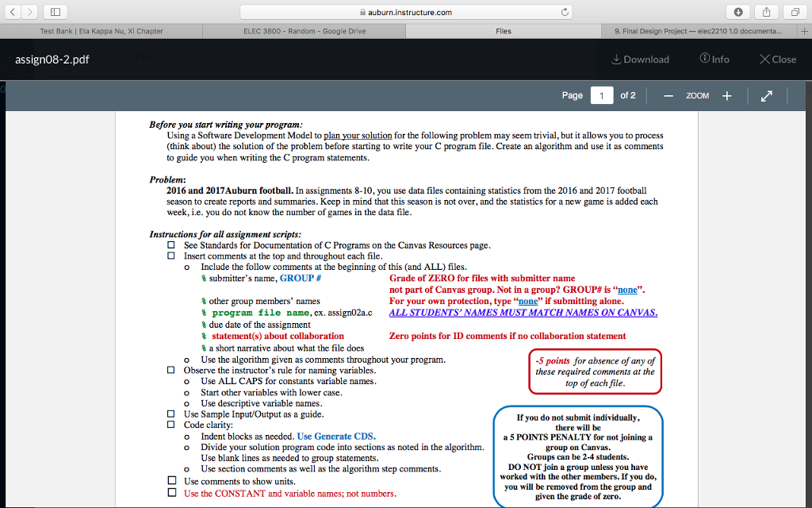This screenshot has height=508, width=812.
Task: Show all tabs with the tab overview icon
Action: [x=795, y=12]
